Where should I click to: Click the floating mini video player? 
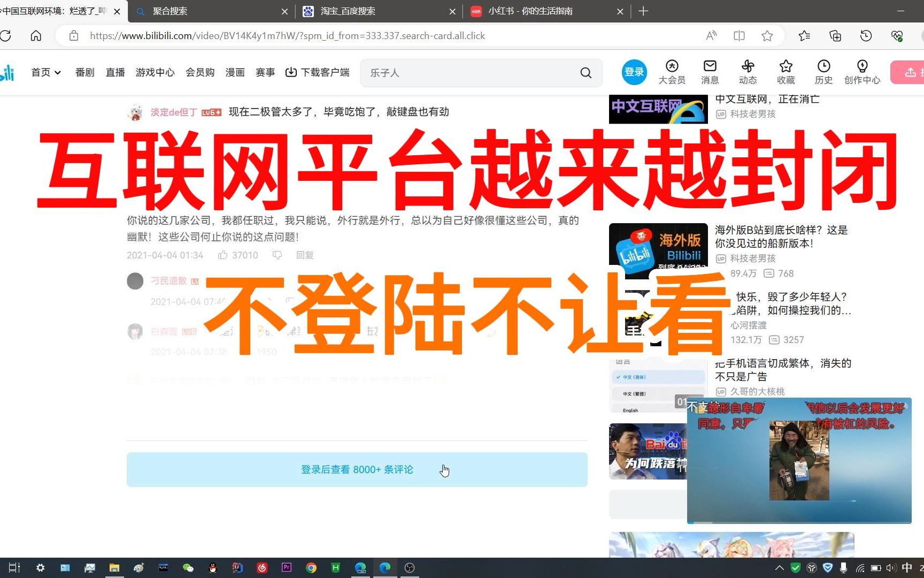799,460
